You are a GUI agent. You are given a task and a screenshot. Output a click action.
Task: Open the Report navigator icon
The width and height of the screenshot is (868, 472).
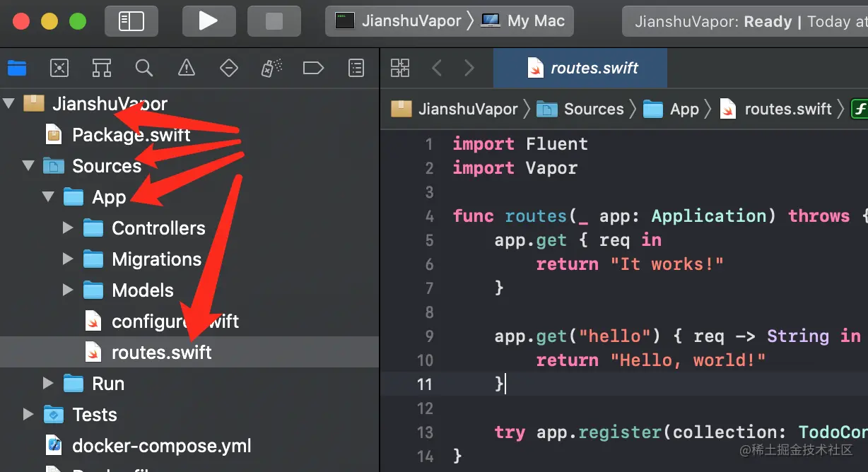pyautogui.click(x=356, y=68)
